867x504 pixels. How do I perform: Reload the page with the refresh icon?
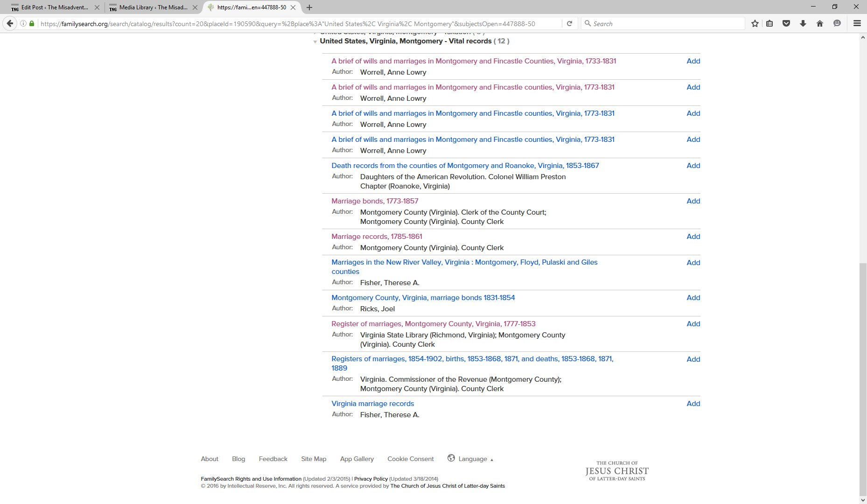[569, 23]
